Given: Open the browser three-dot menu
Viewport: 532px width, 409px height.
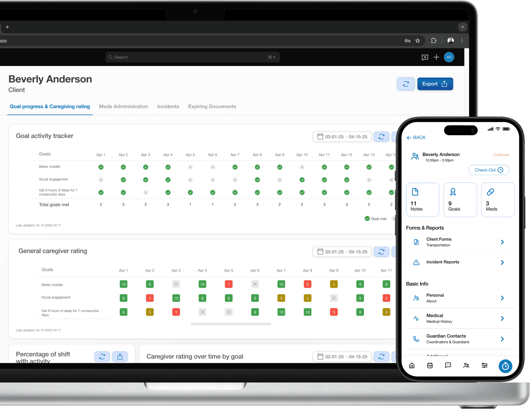Looking at the screenshot, I should (462, 41).
